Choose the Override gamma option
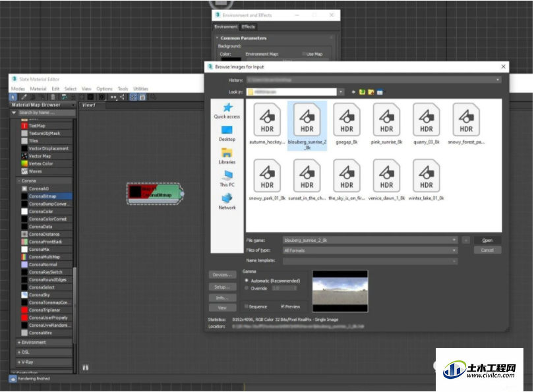Viewport: 534px width, 392px height. pos(247,288)
